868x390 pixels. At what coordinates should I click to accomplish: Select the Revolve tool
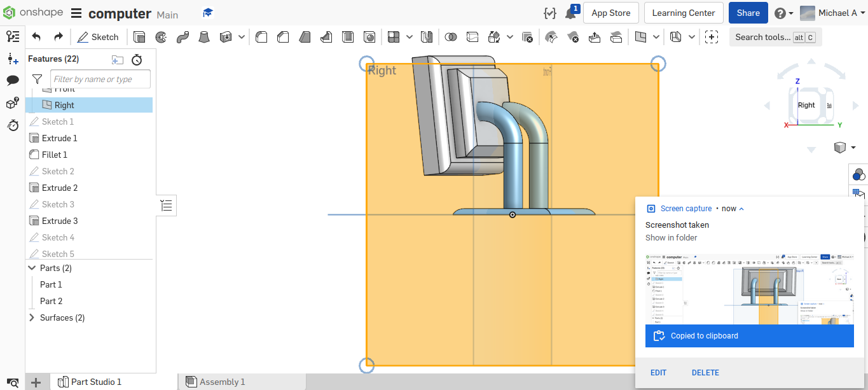[x=161, y=37]
